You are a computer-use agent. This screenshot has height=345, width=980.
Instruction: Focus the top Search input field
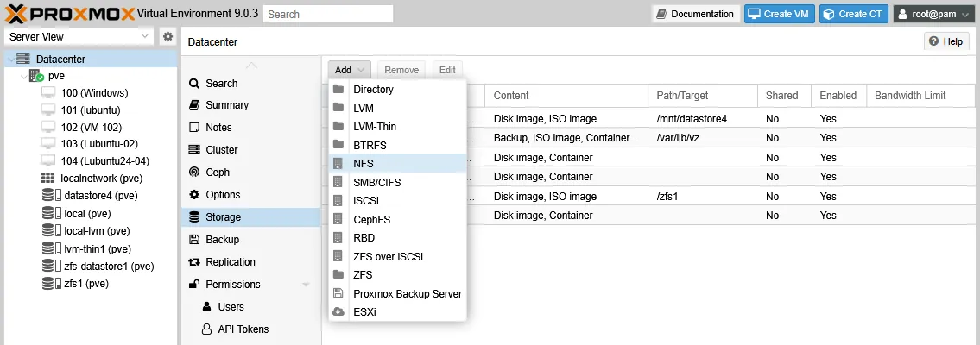(x=328, y=14)
